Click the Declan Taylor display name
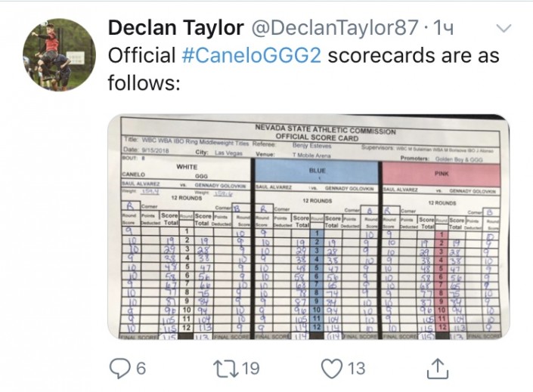The image size is (533, 392). coord(175,29)
